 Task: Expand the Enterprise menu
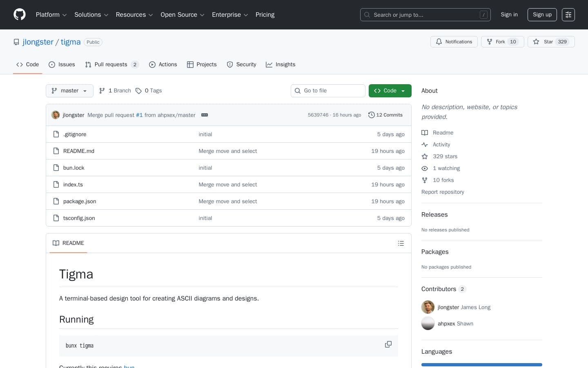pyautogui.click(x=230, y=15)
